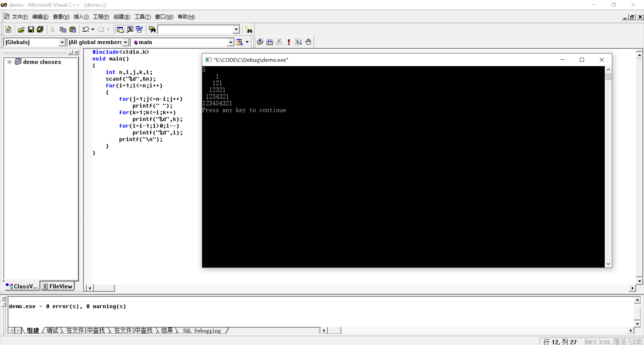Click the console window scroll up arrow
Screen dimensions: 644x345
point(608,69)
